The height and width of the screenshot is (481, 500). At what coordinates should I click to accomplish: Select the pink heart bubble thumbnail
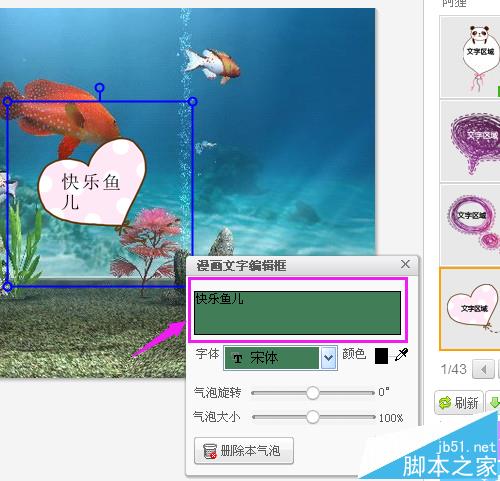(470, 309)
